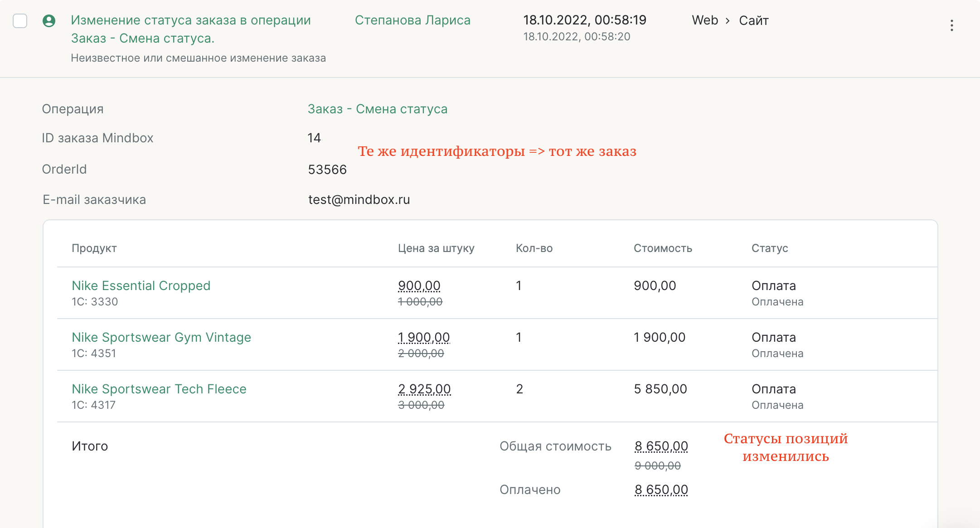Tick the checkbox beside the order status event
The image size is (980, 528).
(x=20, y=21)
